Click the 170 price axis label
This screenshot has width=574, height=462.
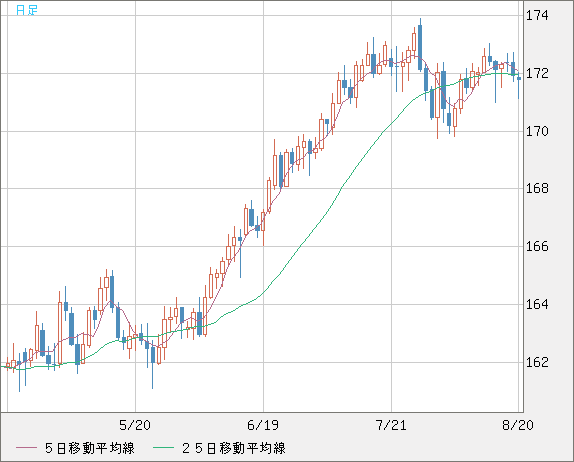537,131
